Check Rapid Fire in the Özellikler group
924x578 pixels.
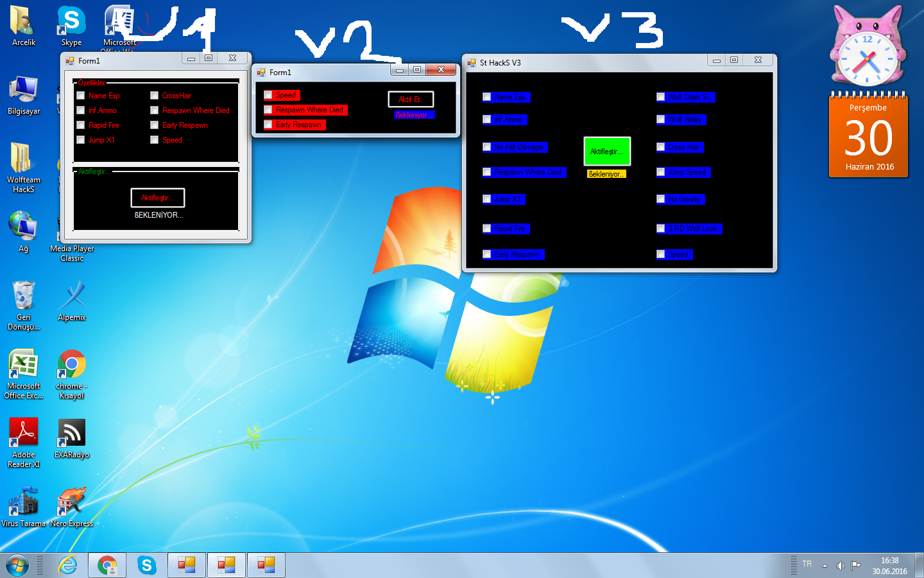(x=80, y=125)
